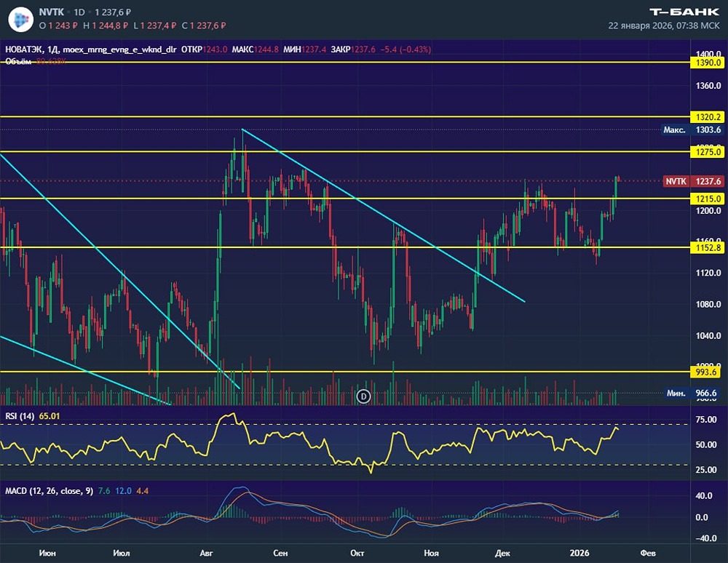Click the RSI (14) indicator title
The height and width of the screenshot is (563, 728).
point(20,416)
